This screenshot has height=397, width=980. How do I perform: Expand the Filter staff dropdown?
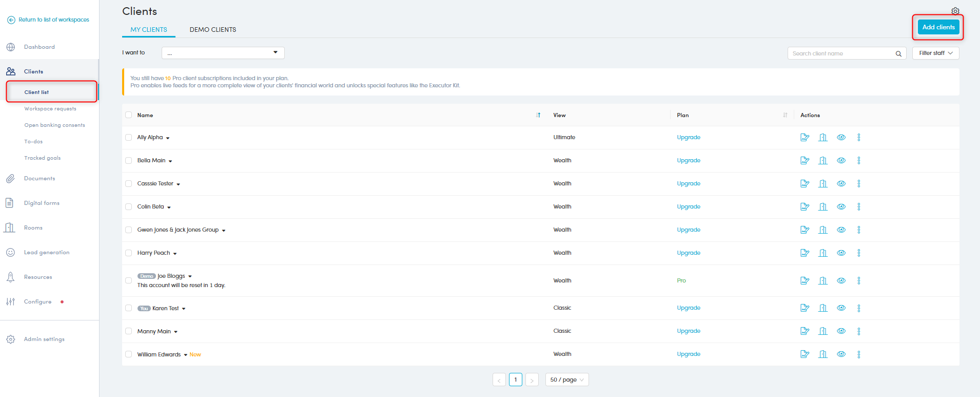(935, 53)
